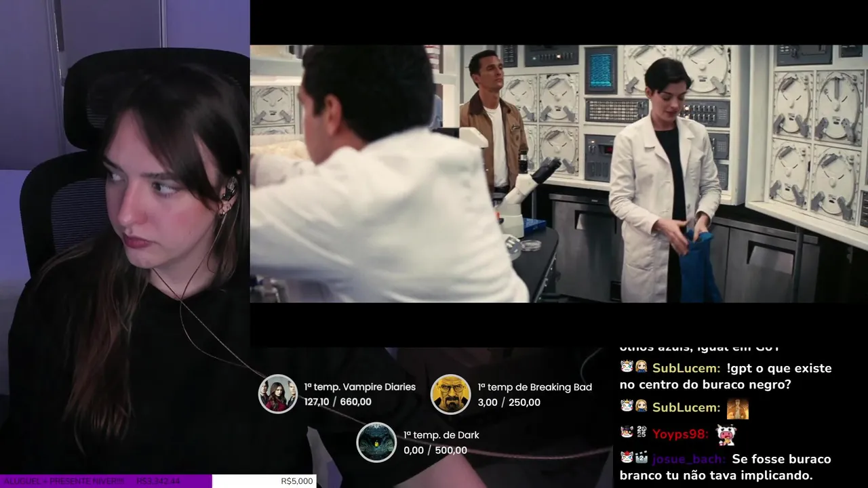Click the "1ª temp de Breaking Bad" title
This screenshot has width=868, height=488.
click(x=534, y=387)
